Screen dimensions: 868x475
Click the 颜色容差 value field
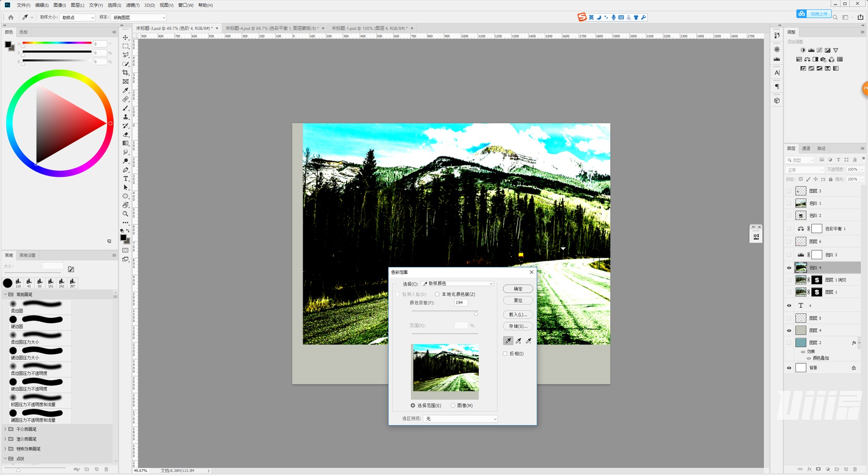[x=461, y=303]
